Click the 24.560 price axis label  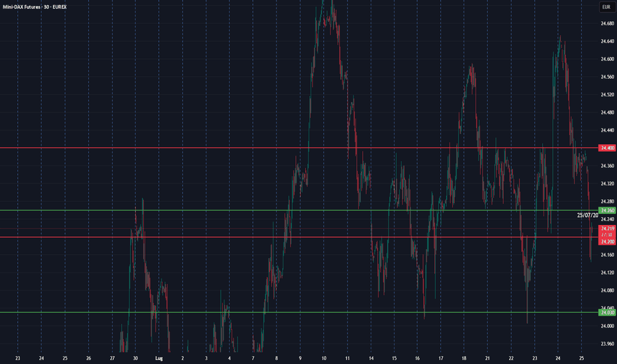click(x=607, y=77)
